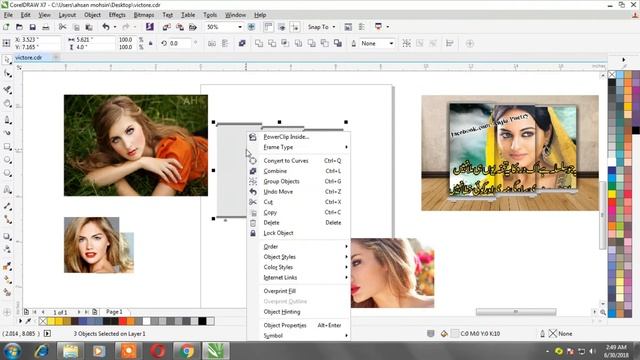Open the Bitmaps menu
Screen dimensions: 640x360
[144, 15]
